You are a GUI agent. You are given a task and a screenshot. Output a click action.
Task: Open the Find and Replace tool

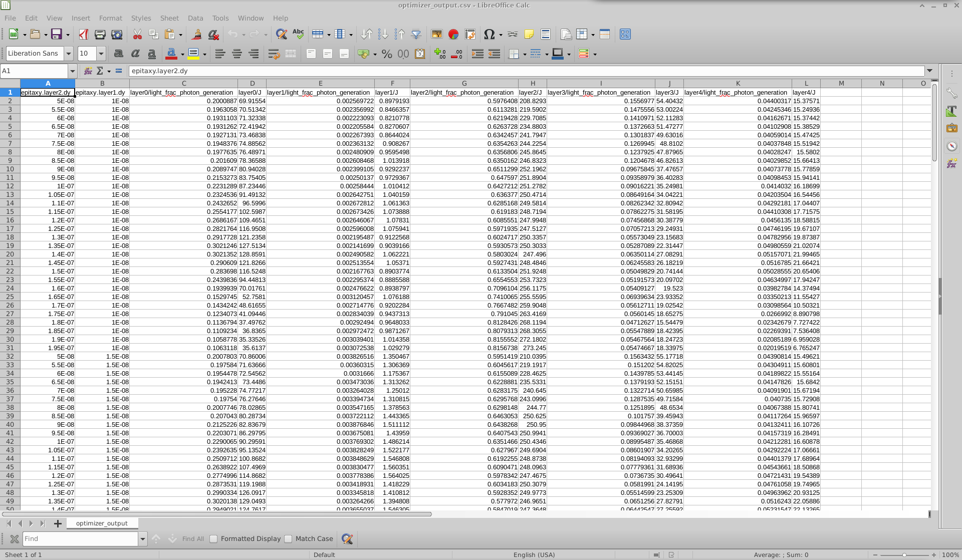pos(282,34)
